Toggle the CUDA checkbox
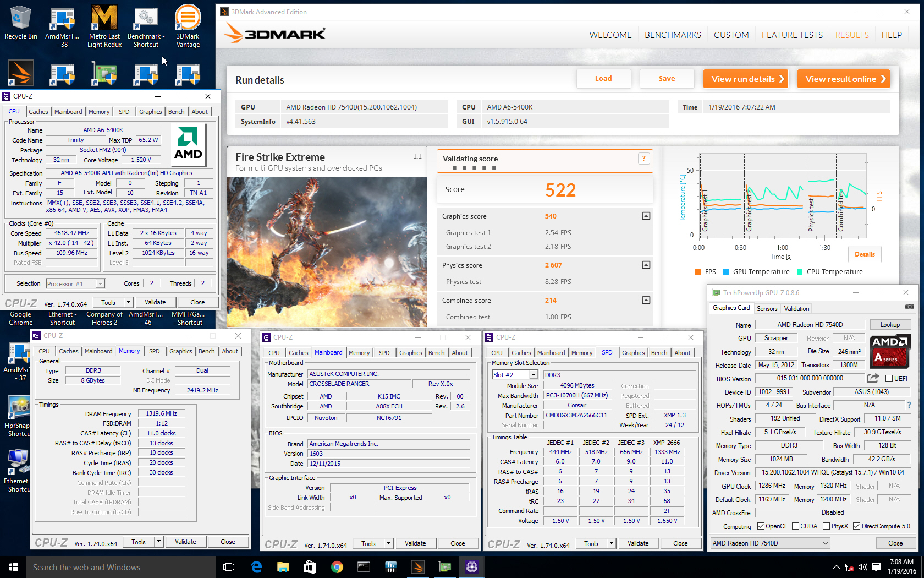 [795, 526]
